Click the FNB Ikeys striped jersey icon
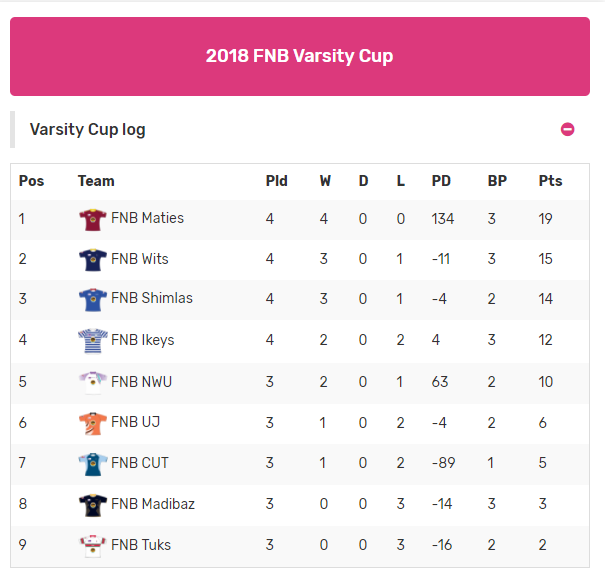605x584 pixels. 93,341
